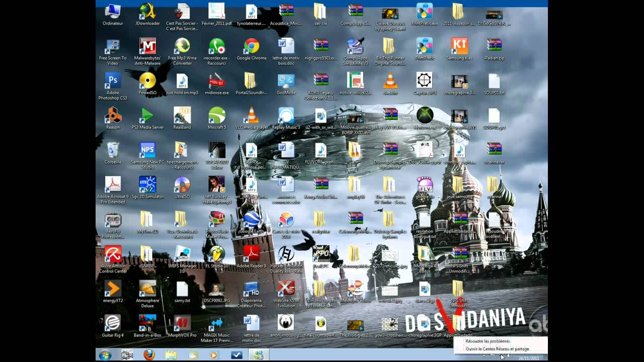Screen dimensions: 644x362
Task: Open the lettre de motiv.doc document
Action: click(252, 329)
